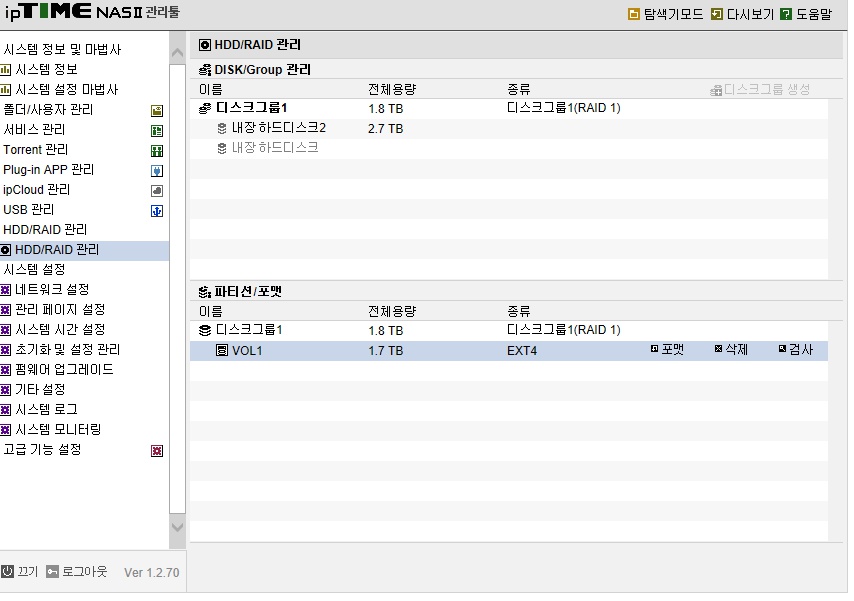Open the 도움말 help page
The width and height of the screenshot is (854, 601).
click(806, 14)
